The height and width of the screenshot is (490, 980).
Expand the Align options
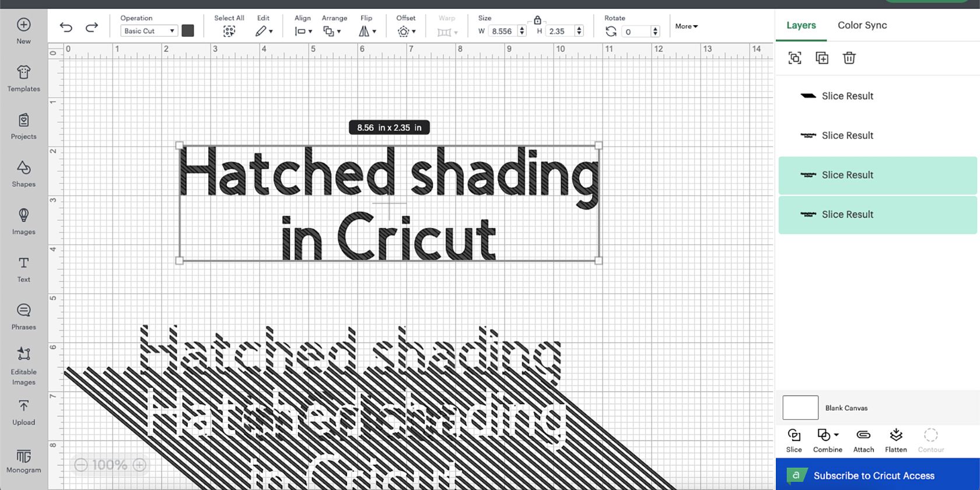click(x=303, y=32)
